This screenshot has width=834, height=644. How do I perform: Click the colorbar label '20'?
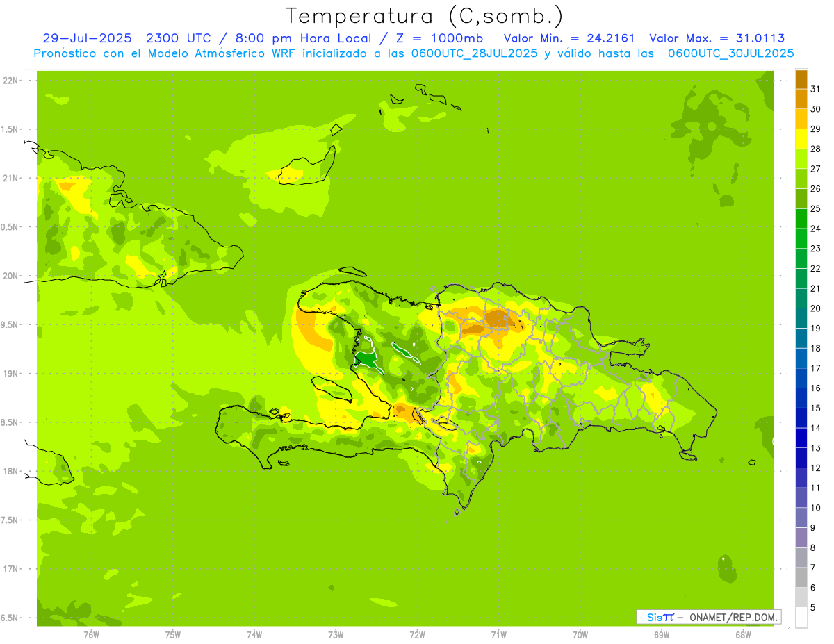tap(815, 308)
